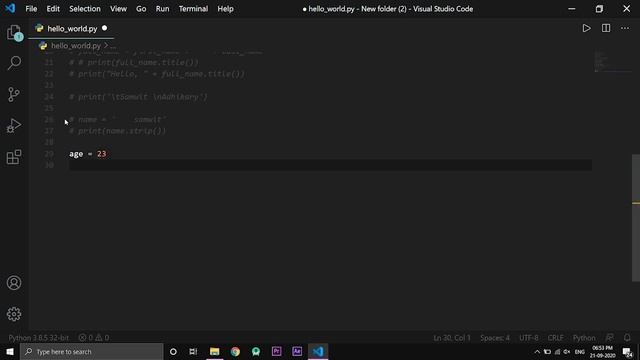Open More Actions ellipsis menu
The image size is (640, 360).
coord(625,28)
